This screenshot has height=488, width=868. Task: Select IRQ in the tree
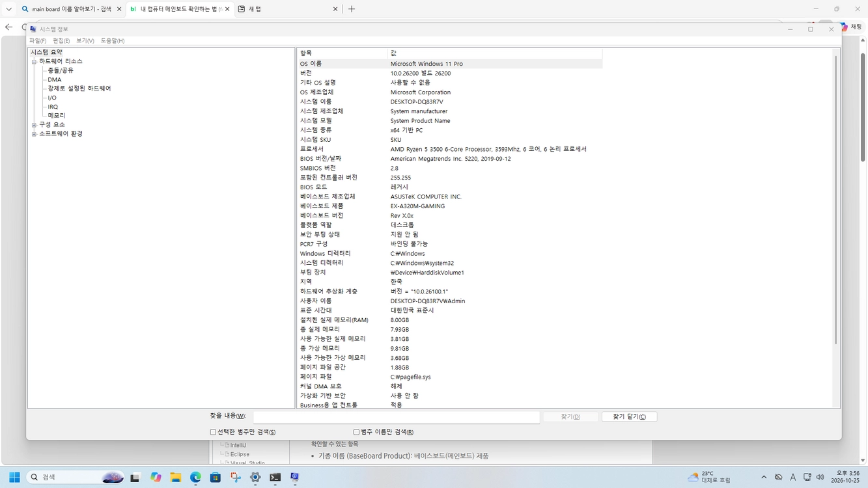pos(53,107)
